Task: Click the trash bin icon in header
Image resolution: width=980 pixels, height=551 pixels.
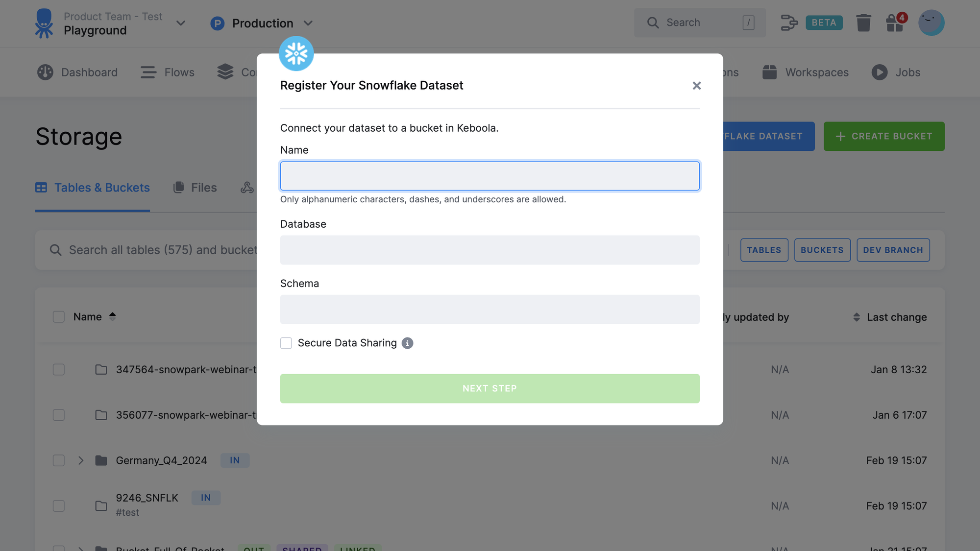Action: point(864,23)
